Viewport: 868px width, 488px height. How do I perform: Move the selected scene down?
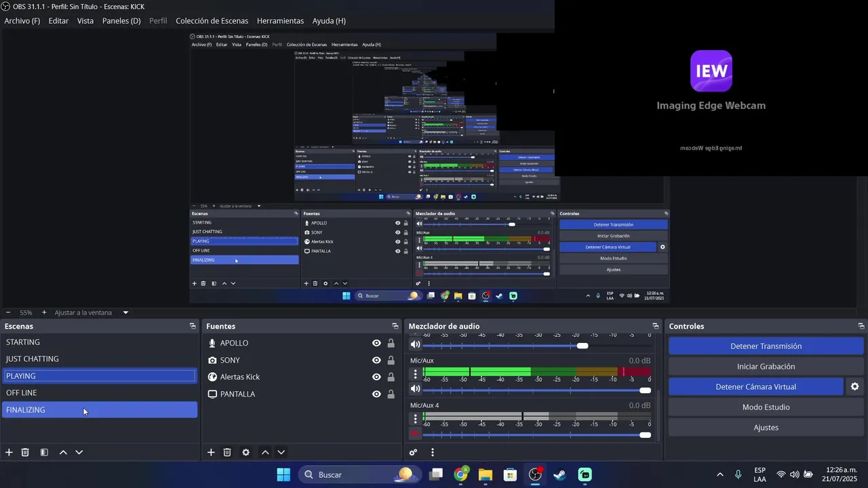coord(79,452)
